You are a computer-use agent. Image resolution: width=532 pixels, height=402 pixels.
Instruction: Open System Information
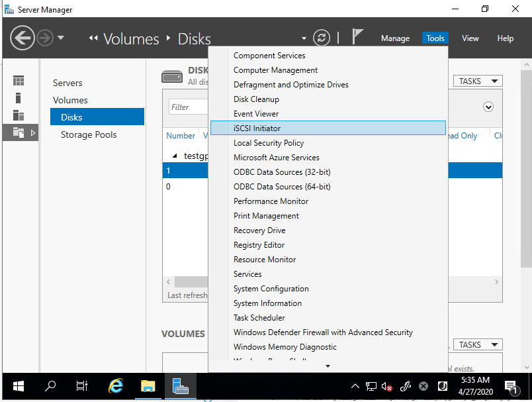[x=328, y=303]
